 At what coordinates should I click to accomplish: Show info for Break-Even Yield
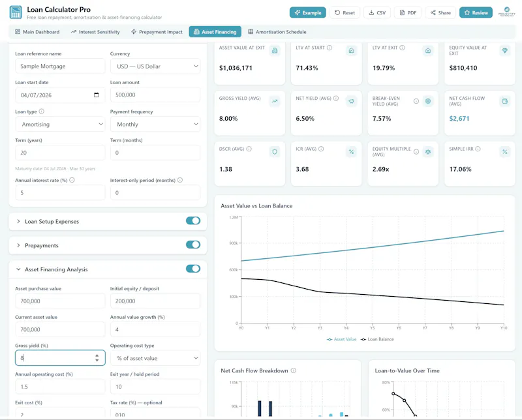416,101
